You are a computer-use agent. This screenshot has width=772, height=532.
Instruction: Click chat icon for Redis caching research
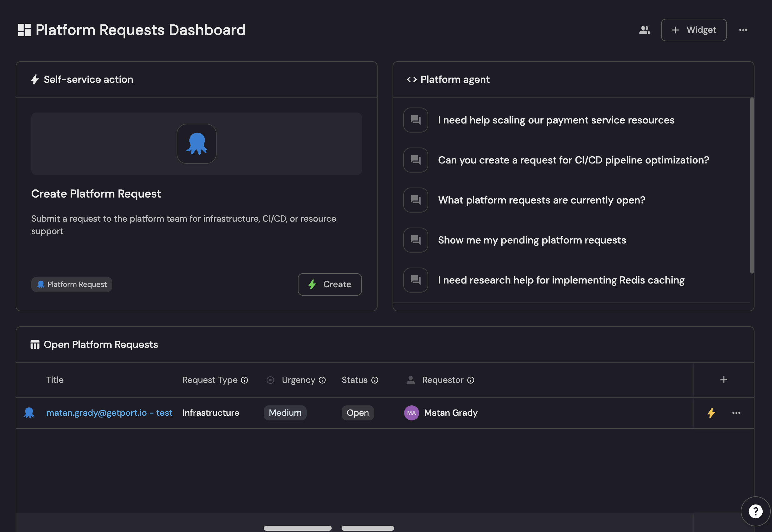click(415, 280)
